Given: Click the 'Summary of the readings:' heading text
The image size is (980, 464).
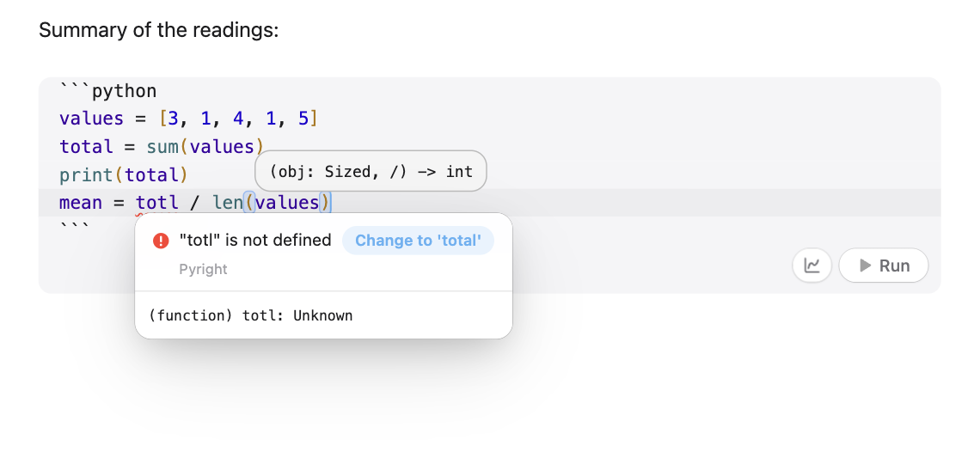Looking at the screenshot, I should (159, 29).
